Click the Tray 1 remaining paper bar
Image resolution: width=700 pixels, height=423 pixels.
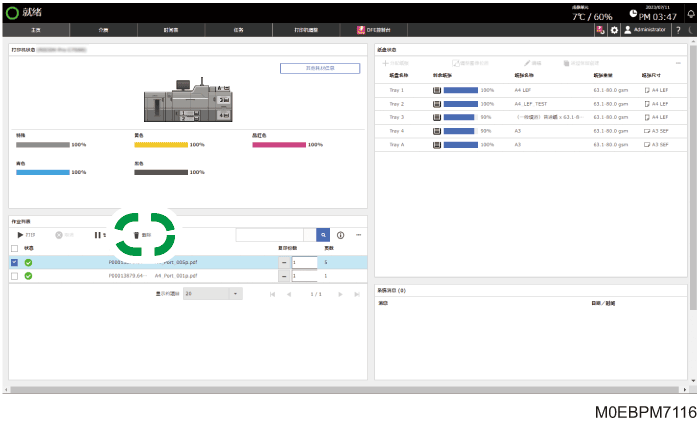point(461,90)
